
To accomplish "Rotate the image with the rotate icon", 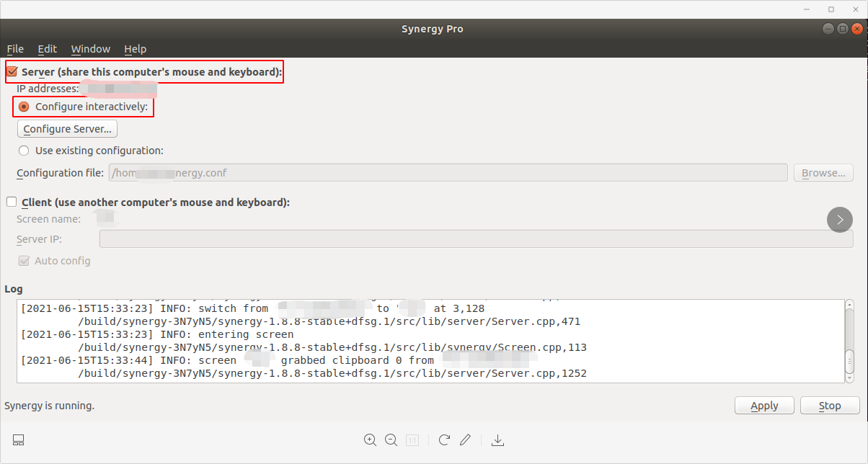I will click(x=444, y=440).
